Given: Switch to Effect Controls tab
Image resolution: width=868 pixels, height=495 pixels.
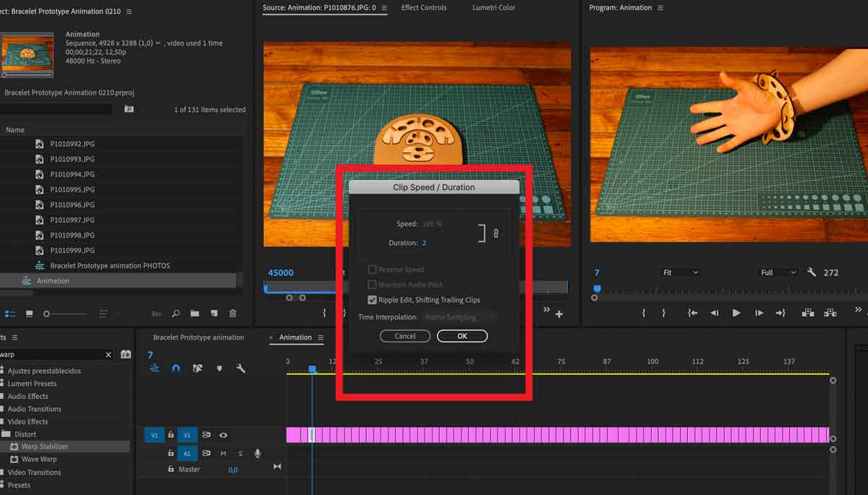Looking at the screenshot, I should tap(424, 8).
